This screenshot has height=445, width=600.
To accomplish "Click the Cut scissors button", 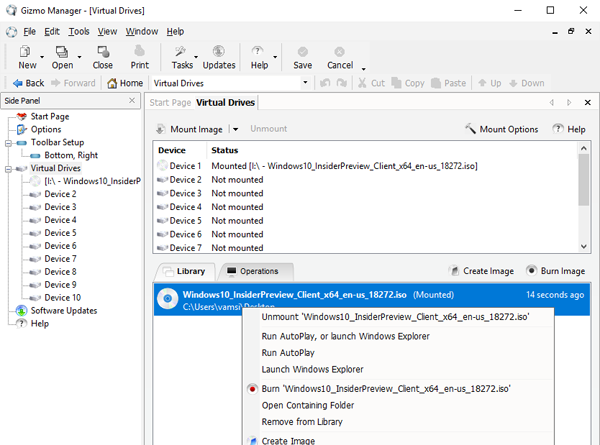I will point(371,83).
